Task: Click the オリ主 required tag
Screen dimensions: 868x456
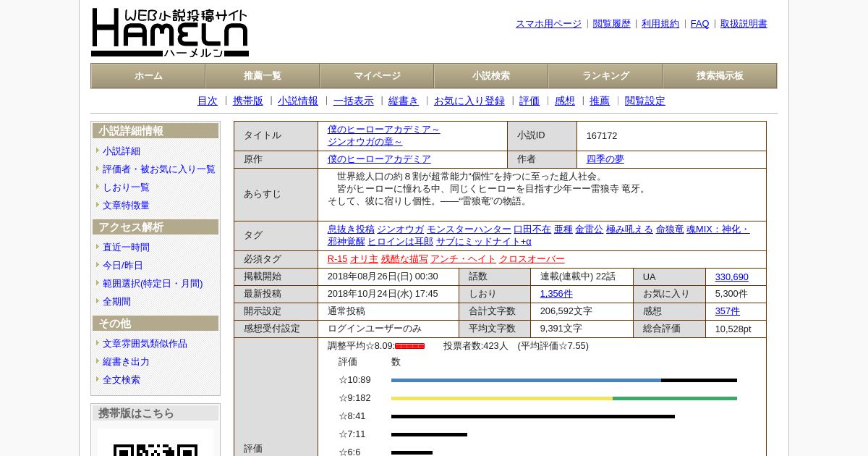Action: tap(364, 259)
